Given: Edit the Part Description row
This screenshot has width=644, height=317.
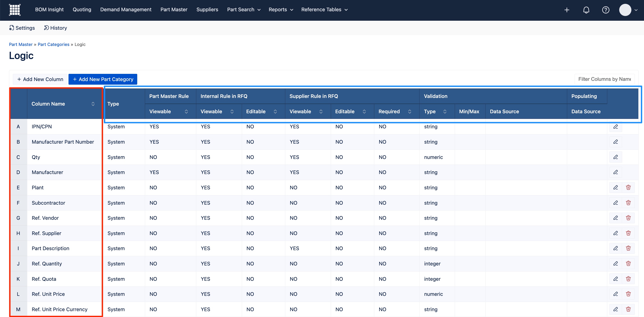Looking at the screenshot, I should [616, 248].
